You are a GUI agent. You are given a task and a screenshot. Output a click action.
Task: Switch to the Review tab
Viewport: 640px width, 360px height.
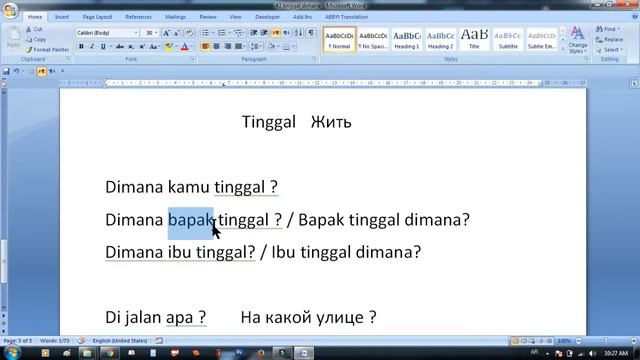[208, 17]
